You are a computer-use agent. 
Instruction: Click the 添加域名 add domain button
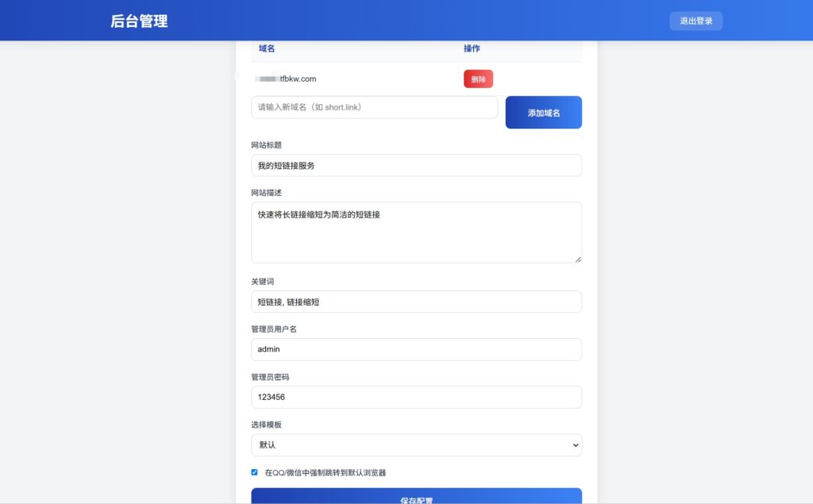coord(543,112)
